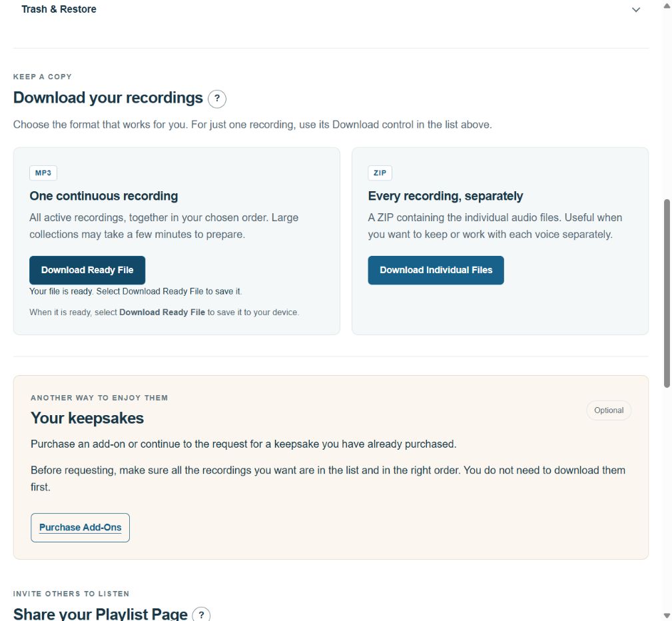Expand the Trash & Restore section

coord(636,9)
